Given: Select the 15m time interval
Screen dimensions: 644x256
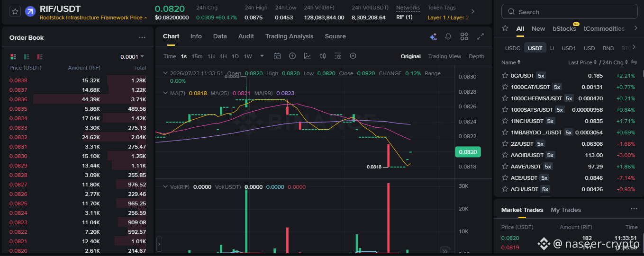Looking at the screenshot, I should point(197,56).
